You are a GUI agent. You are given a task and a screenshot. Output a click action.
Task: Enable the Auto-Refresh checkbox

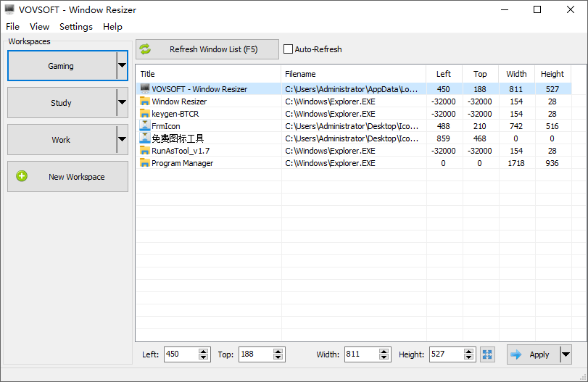tap(288, 49)
